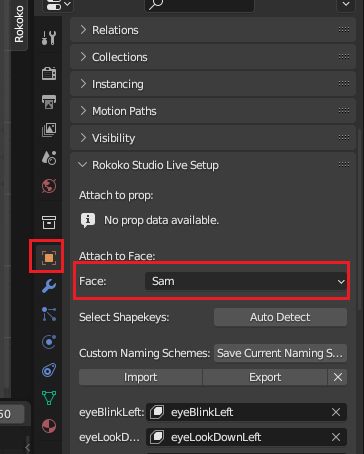Click Save Current Naming Scheme button
This screenshot has height=454, width=364.
click(x=280, y=353)
